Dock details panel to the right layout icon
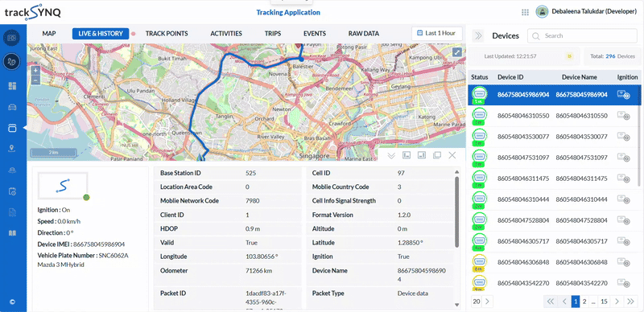 pyautogui.click(x=421, y=155)
